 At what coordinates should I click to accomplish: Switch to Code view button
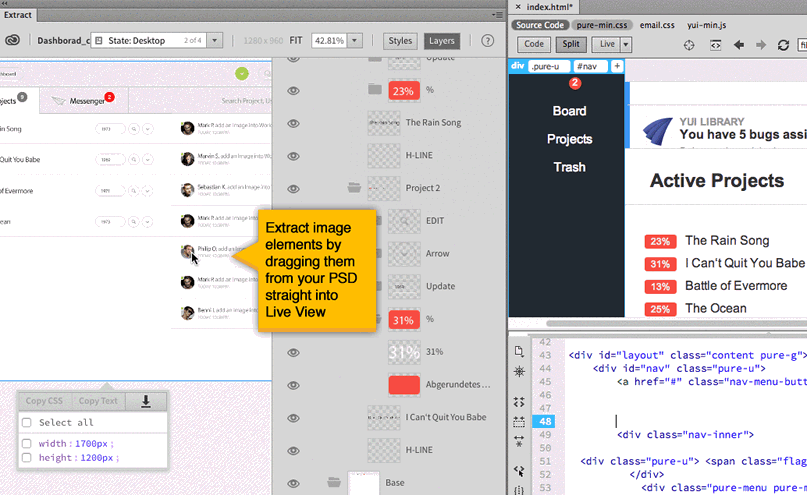pos(534,44)
